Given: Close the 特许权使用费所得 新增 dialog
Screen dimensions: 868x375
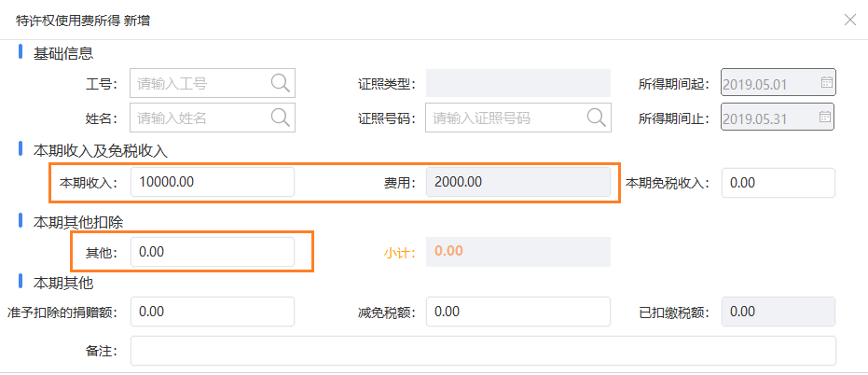Looking at the screenshot, I should [x=850, y=21].
